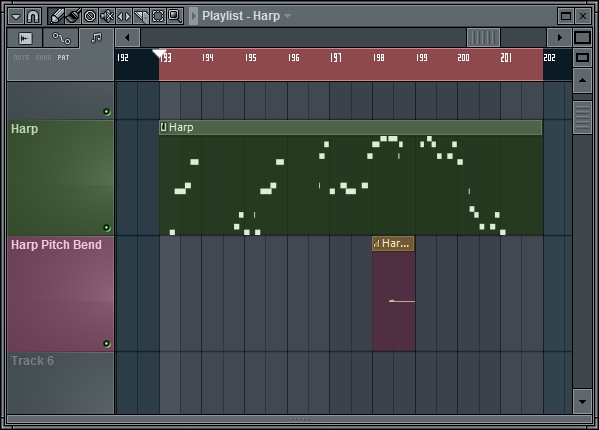Mute the Harp Pitch Bend track light

pyautogui.click(x=107, y=344)
